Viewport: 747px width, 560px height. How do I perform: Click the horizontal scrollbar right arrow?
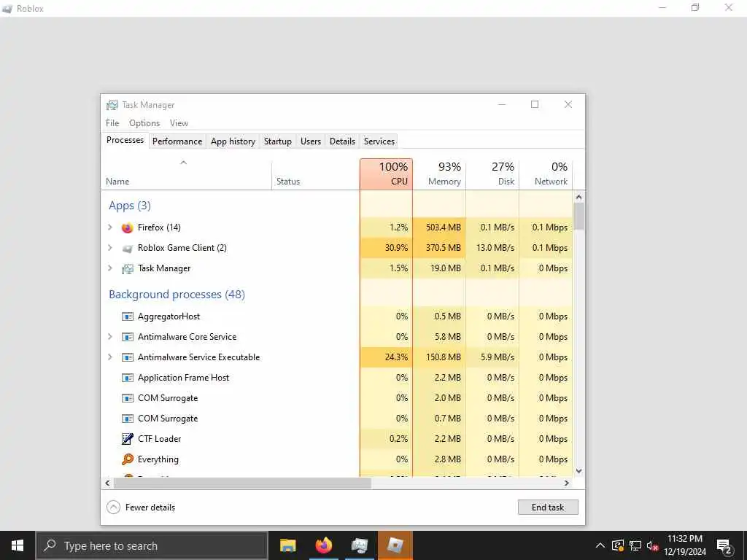click(566, 483)
